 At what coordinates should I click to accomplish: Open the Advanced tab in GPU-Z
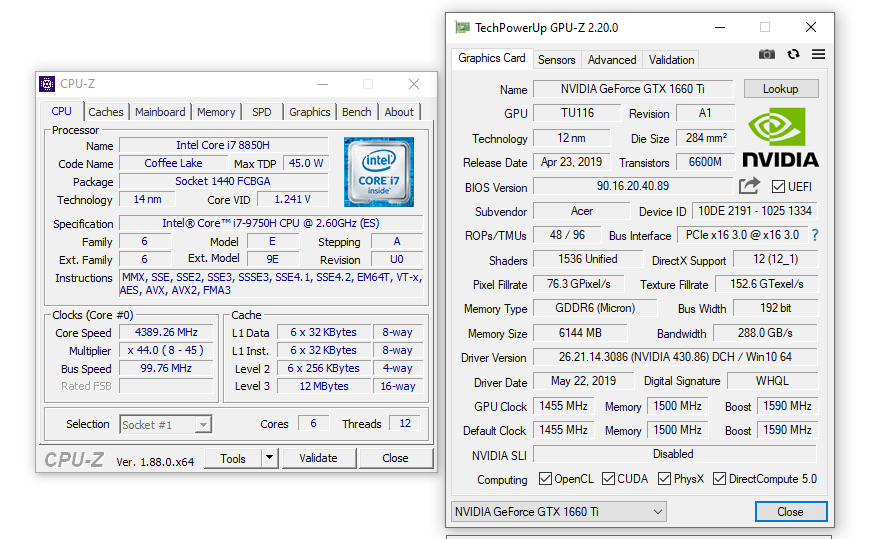612,60
